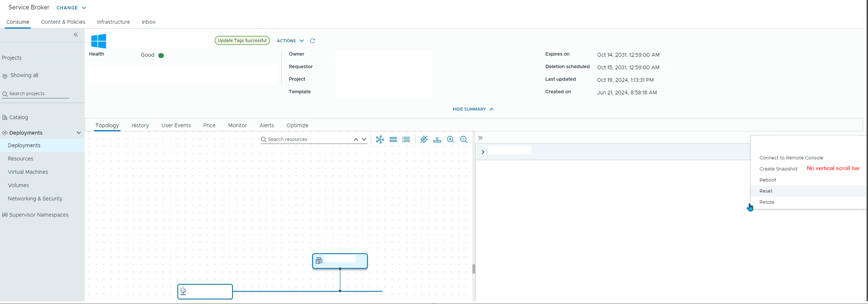Collapse the right details panel
This screenshot has width=868, height=304.
[480, 138]
